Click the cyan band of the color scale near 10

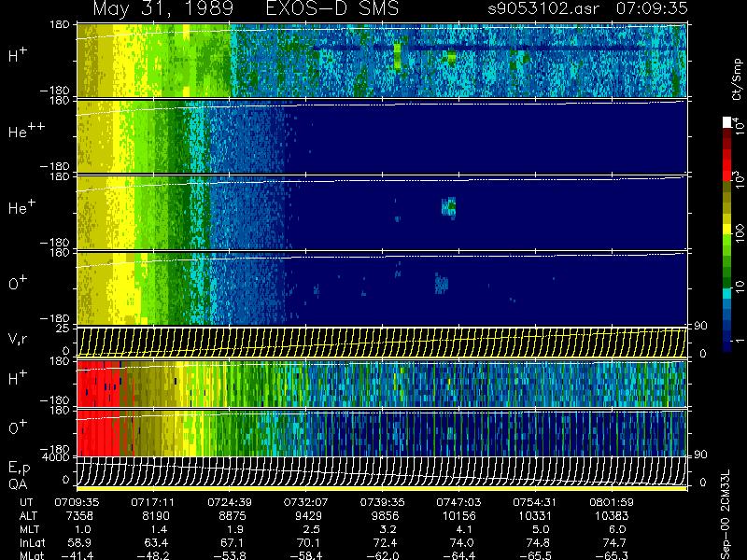(x=727, y=294)
